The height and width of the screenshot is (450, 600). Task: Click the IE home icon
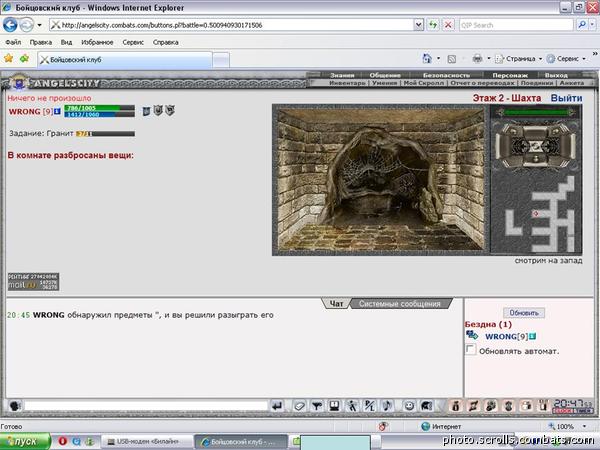427,59
